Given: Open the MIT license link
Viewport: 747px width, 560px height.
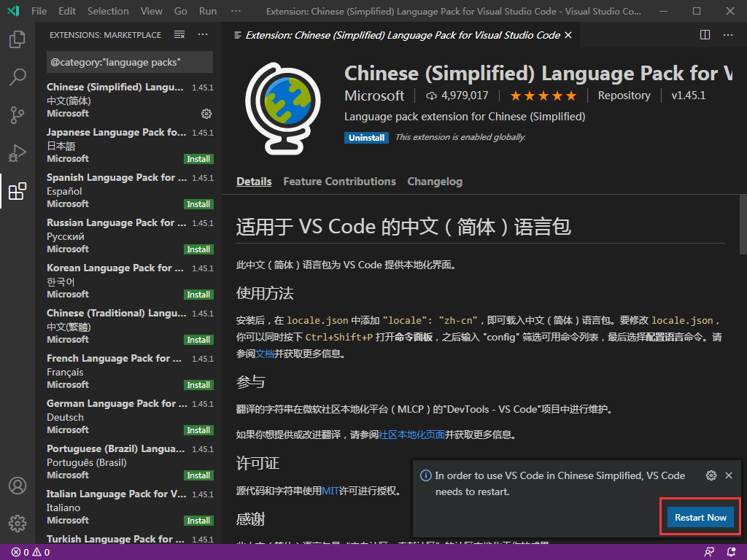Looking at the screenshot, I should pyautogui.click(x=330, y=491).
